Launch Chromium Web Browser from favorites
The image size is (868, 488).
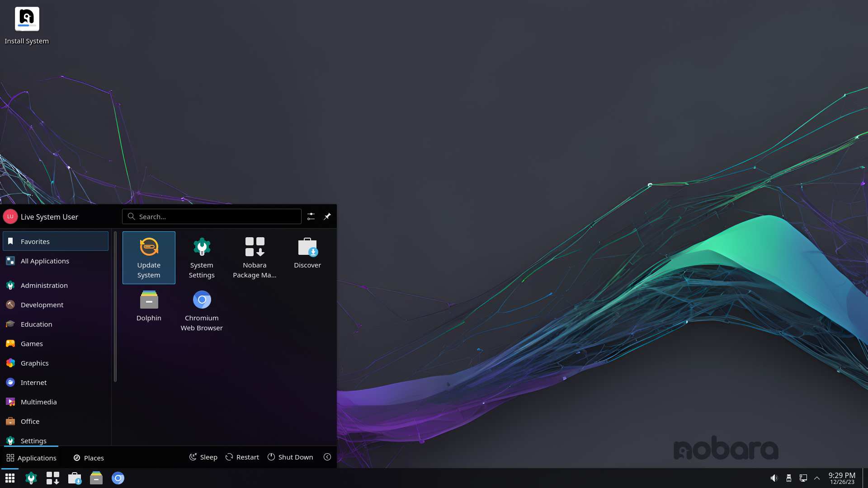(202, 310)
